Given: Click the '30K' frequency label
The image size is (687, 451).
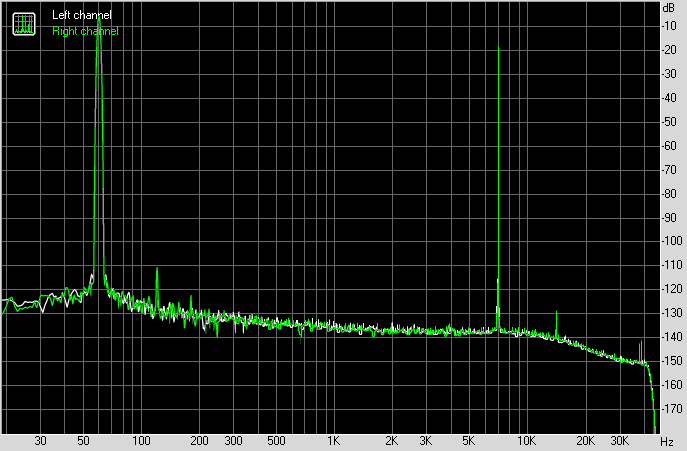Looking at the screenshot, I should point(619,440).
